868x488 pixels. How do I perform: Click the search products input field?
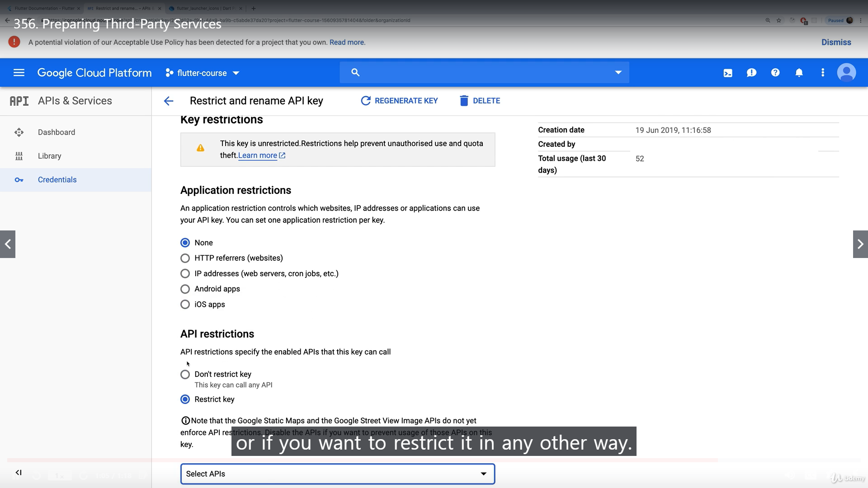pyautogui.click(x=484, y=73)
